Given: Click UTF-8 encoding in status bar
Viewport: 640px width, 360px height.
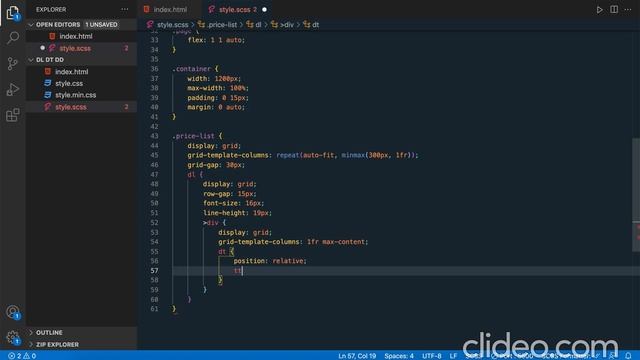Looking at the screenshot, I should (431, 356).
